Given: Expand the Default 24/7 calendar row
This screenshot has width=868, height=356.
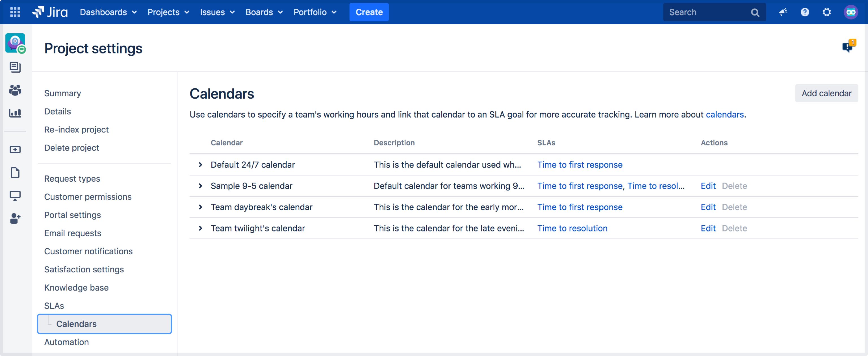Looking at the screenshot, I should point(200,164).
